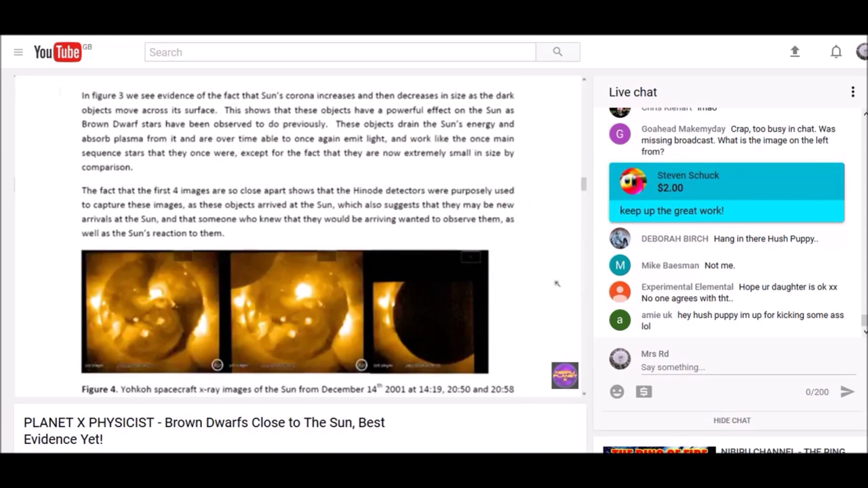Image resolution: width=868 pixels, height=488 pixels.
Task: Open the Nibiru Channel suggested video thumbnail
Action: 659,450
